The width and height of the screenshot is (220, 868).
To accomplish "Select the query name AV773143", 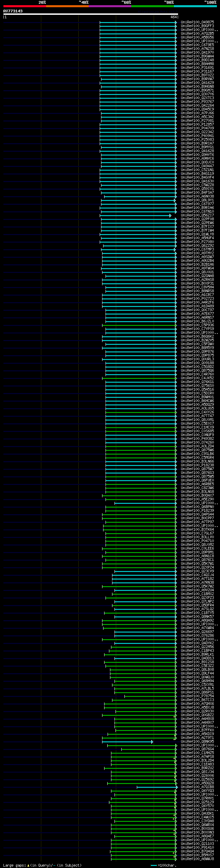I will point(13,11).
